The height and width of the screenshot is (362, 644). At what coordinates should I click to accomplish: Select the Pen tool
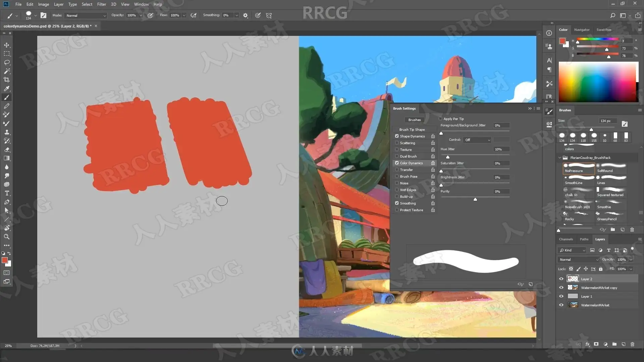point(7,202)
